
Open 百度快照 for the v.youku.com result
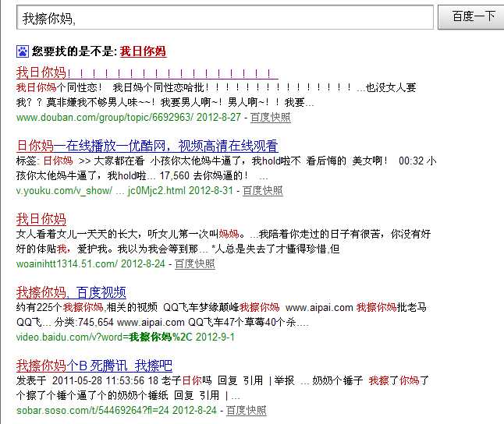pos(263,190)
